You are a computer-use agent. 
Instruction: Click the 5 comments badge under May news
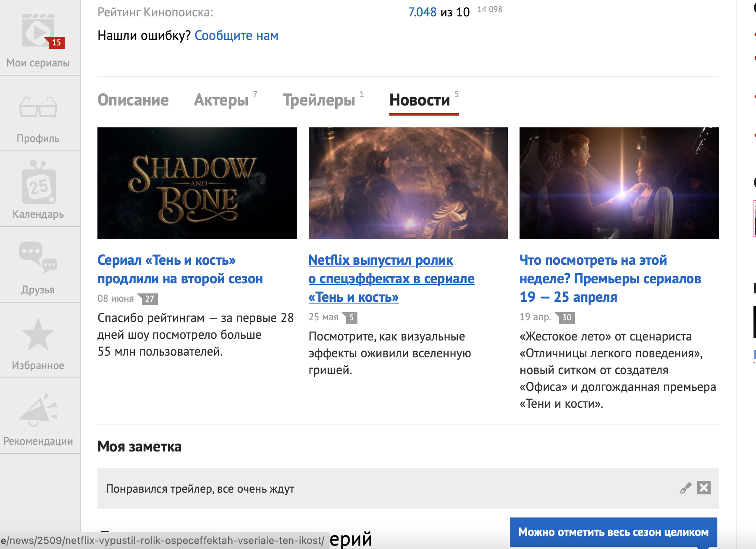point(350,317)
